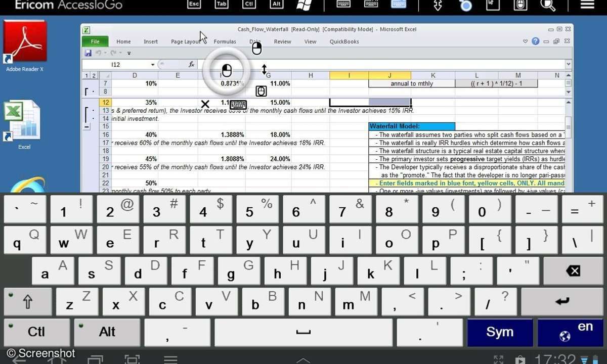This screenshot has width=607, height=364.
Task: Tap the mouse icon in top toolbar
Action: tap(521, 5)
